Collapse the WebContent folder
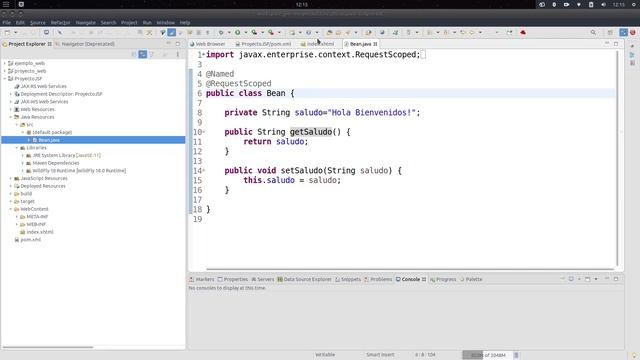The width and height of the screenshot is (640, 360). (11, 209)
